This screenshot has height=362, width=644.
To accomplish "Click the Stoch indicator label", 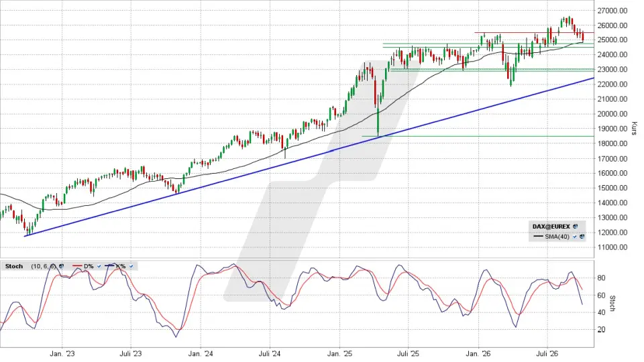I will [14, 266].
